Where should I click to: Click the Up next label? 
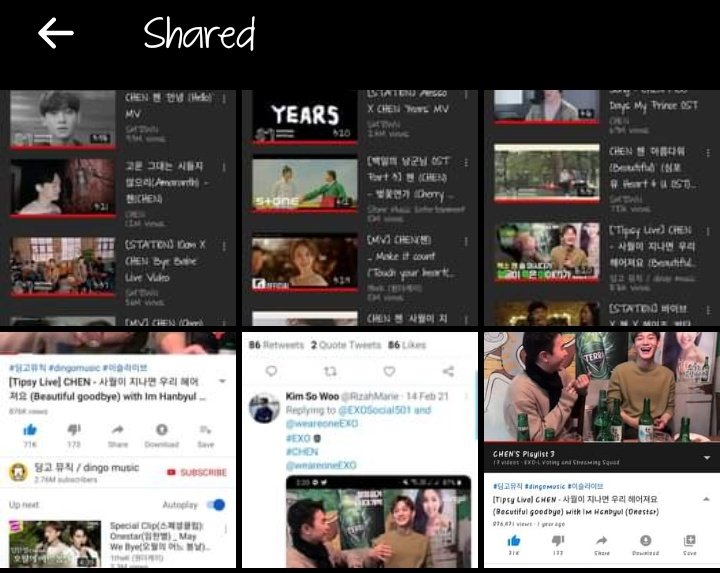[24, 505]
